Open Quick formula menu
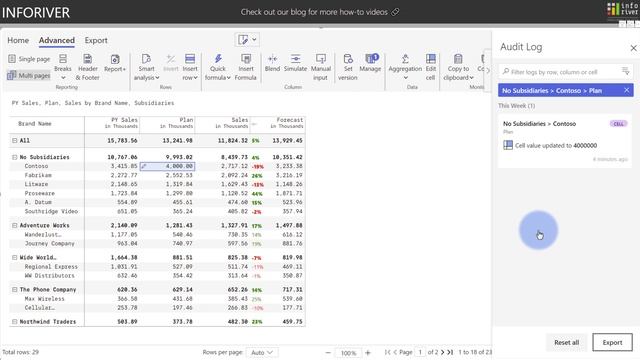Screen dimensions: 640x360 pyautogui.click(x=218, y=67)
